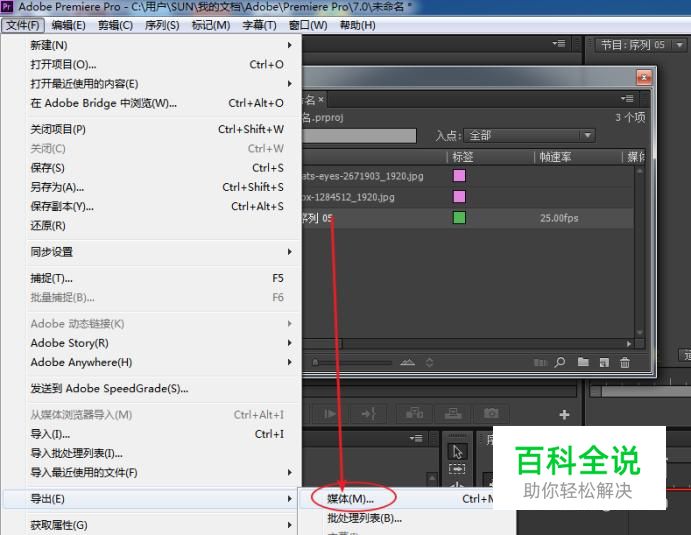691x535 pixels.
Task: Click the New Item icon in project panel
Action: coord(604,362)
